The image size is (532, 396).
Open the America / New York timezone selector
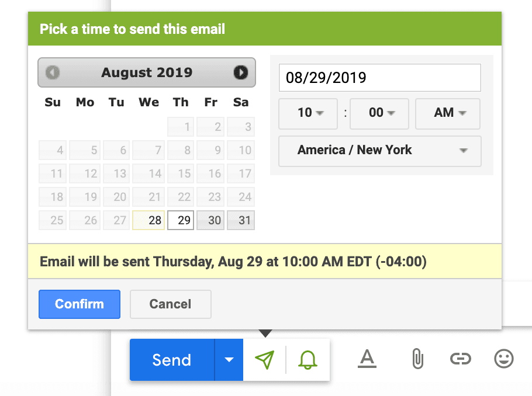pos(379,151)
